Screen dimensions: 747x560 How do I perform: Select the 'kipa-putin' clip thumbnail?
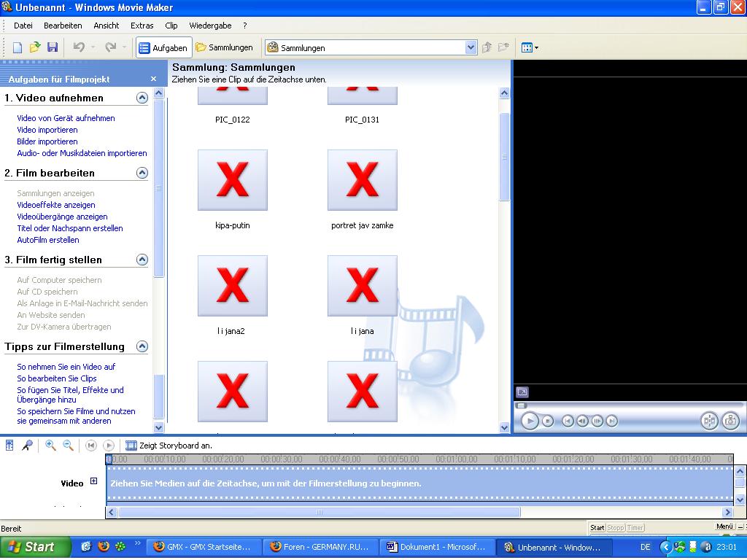click(x=233, y=180)
